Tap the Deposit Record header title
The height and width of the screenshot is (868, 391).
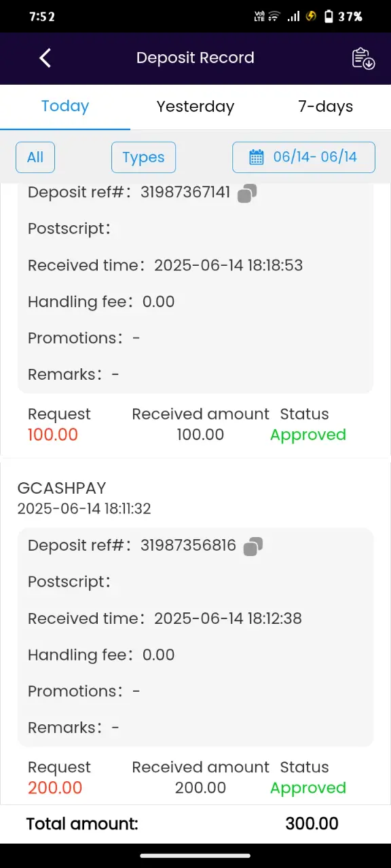[195, 58]
